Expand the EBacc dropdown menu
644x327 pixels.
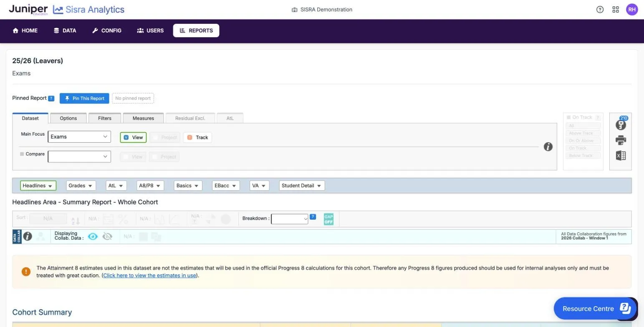(226, 186)
